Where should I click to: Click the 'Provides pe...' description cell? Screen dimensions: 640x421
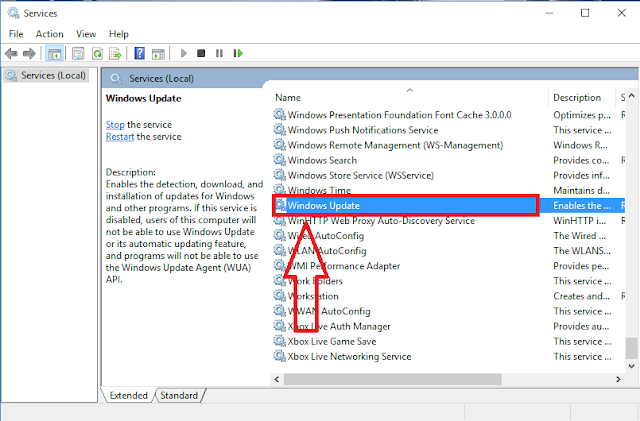coord(581,266)
